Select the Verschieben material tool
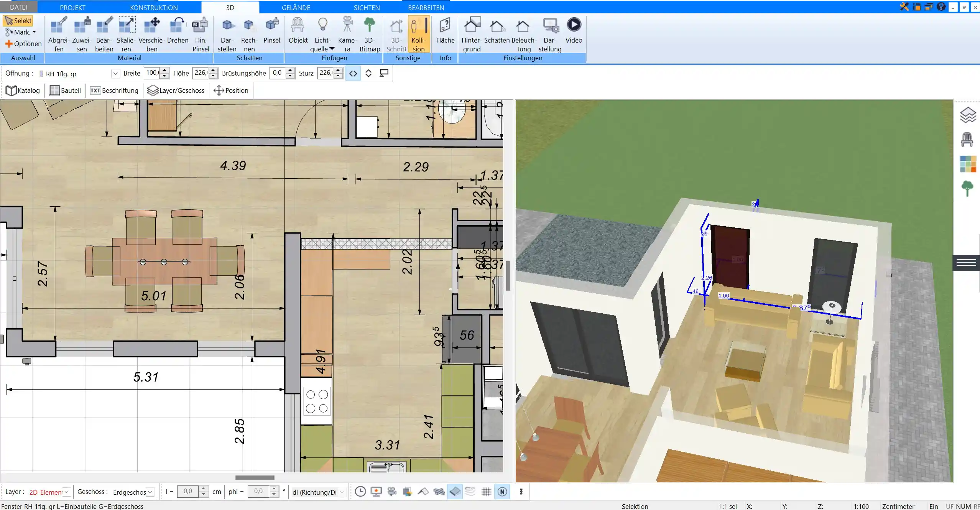Image resolution: width=980 pixels, height=510 pixels. pos(152,34)
